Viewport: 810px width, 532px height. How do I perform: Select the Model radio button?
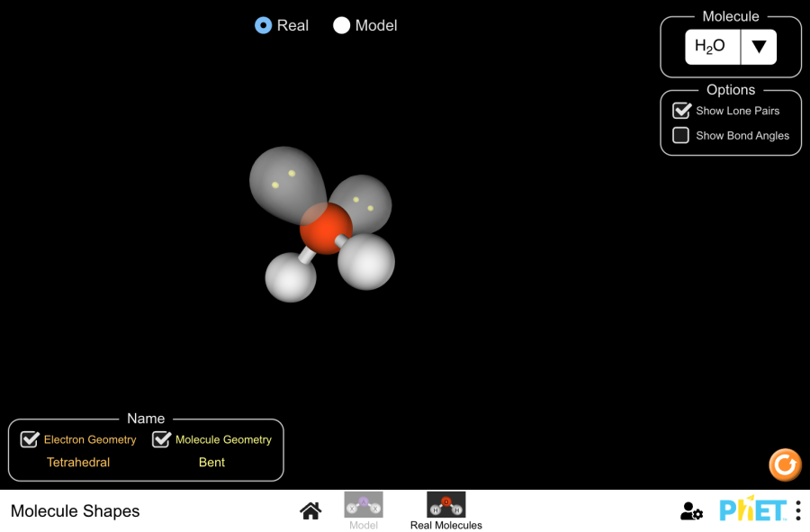tap(342, 25)
